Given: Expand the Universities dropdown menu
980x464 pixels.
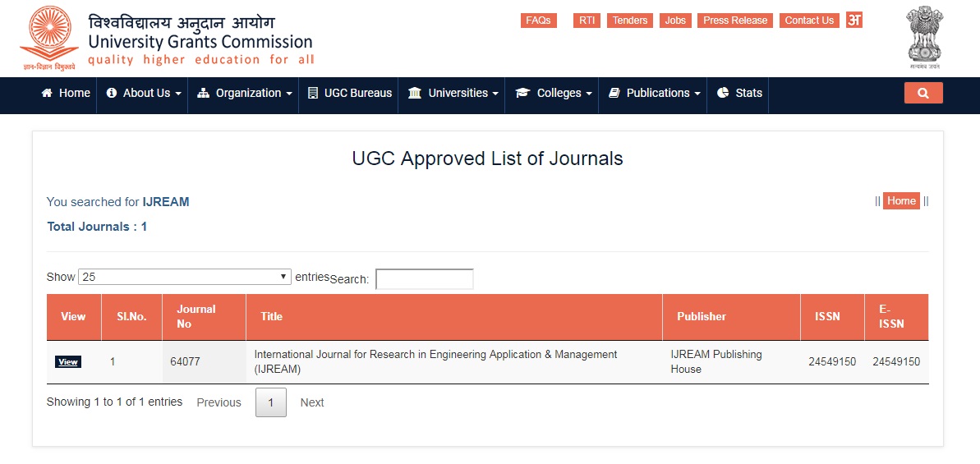Looking at the screenshot, I should point(453,93).
